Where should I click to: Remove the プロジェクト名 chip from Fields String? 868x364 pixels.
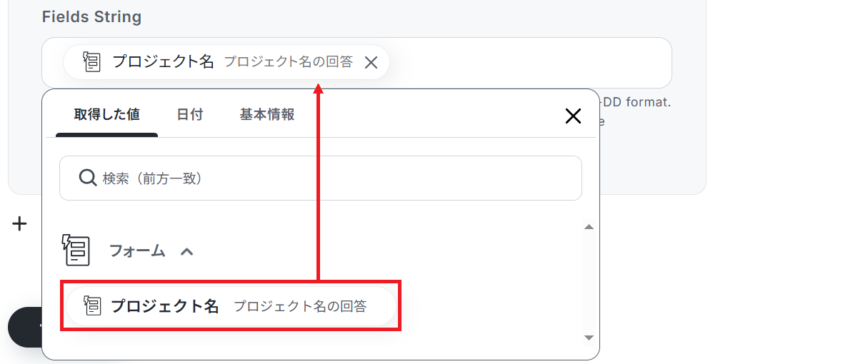pos(371,63)
